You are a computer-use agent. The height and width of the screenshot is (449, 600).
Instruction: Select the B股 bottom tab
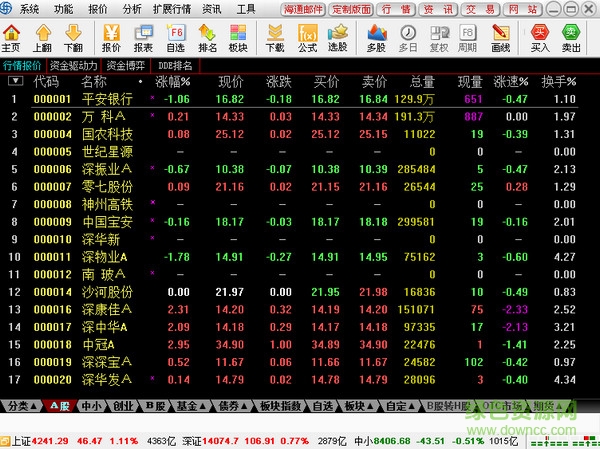(x=155, y=406)
